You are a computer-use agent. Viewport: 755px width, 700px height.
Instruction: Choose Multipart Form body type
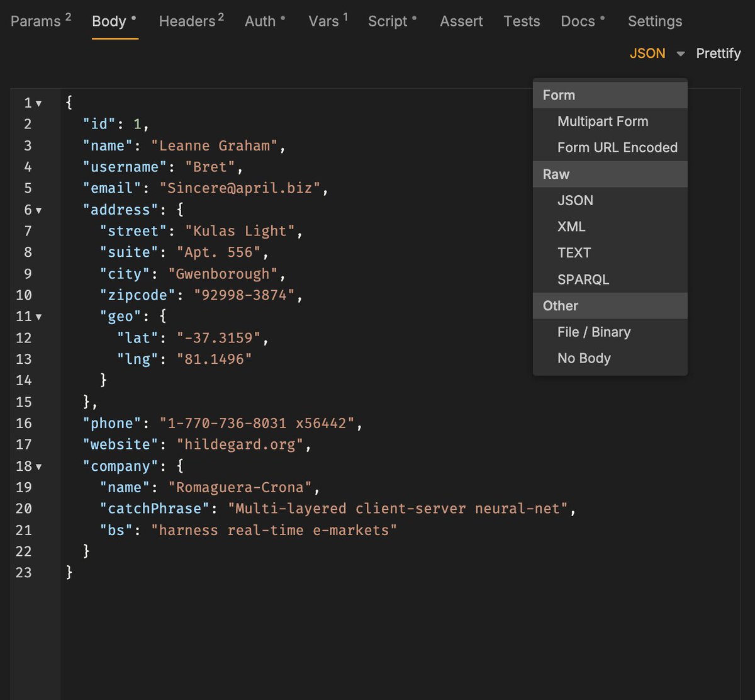(610, 121)
